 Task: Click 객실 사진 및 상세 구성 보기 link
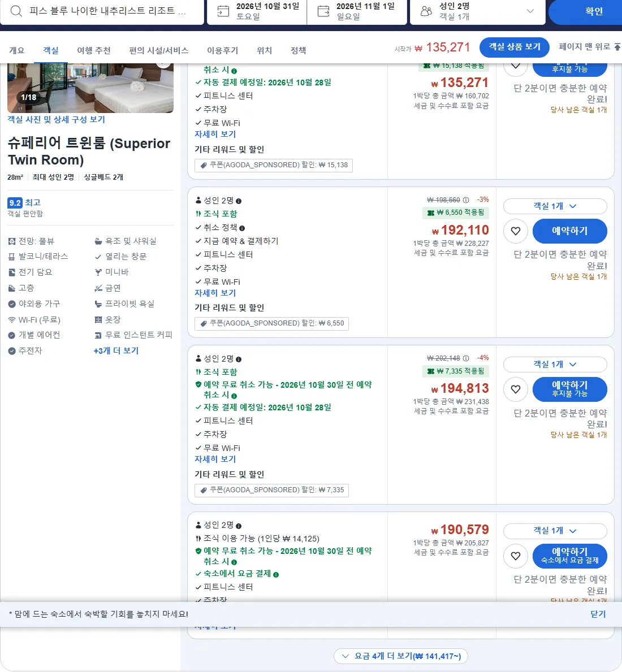pyautogui.click(x=56, y=120)
